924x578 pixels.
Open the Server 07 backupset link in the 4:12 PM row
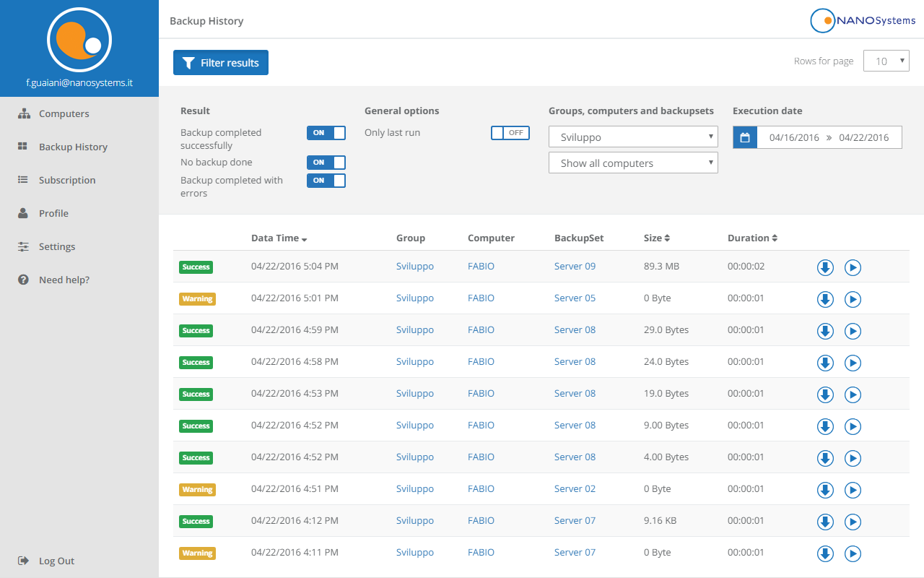575,520
